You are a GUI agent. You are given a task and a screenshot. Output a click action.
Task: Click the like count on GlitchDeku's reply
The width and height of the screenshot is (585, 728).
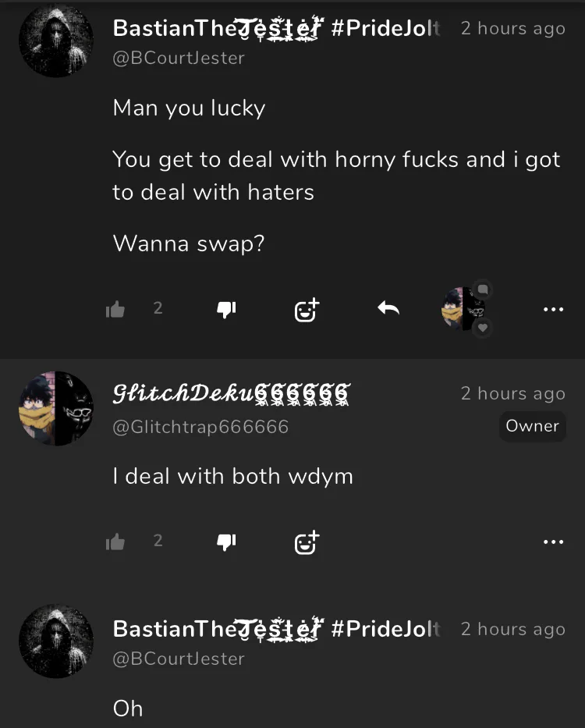coord(158,541)
